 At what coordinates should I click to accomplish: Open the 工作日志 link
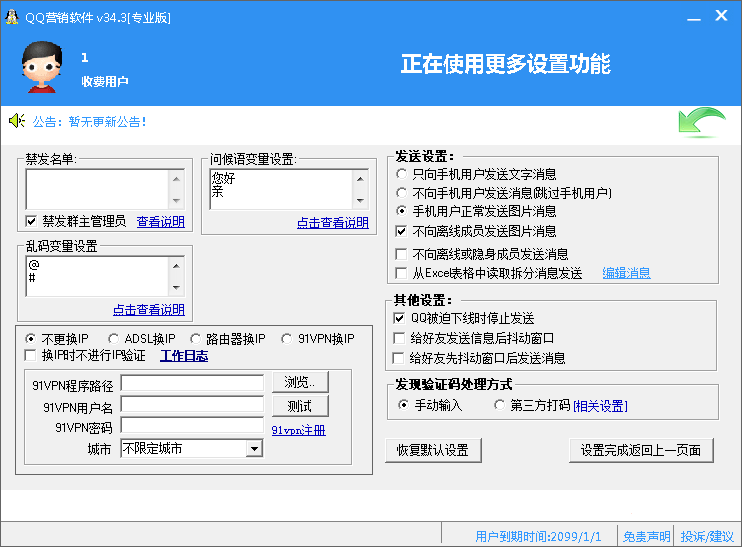184,356
